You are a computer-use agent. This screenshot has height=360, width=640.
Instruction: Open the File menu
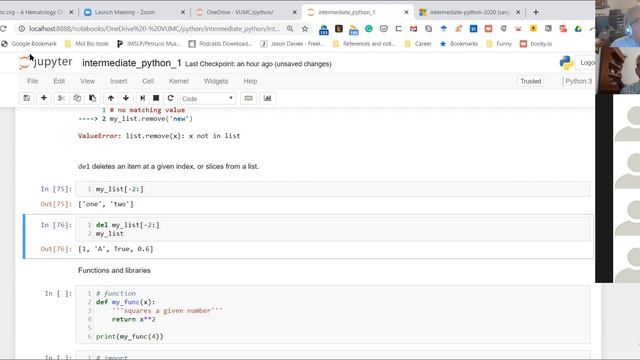pos(33,81)
